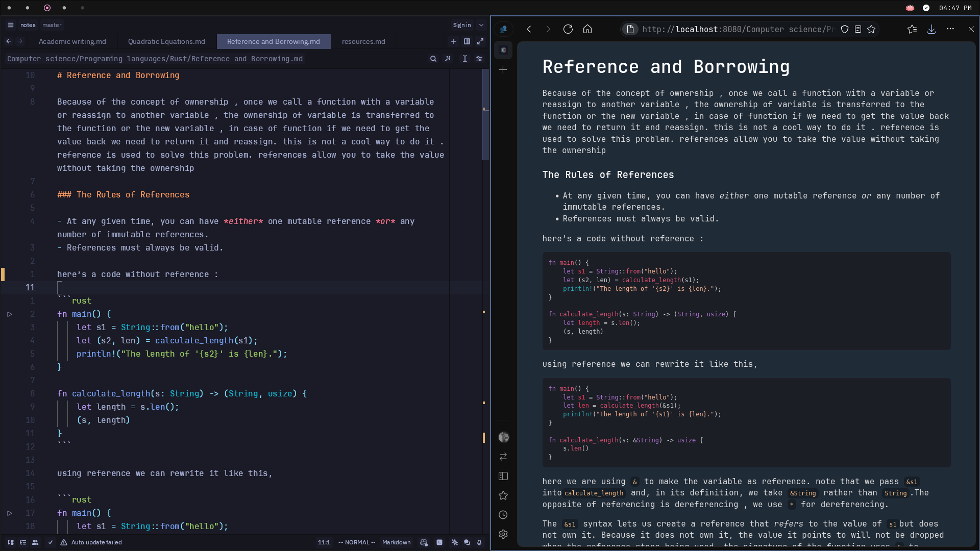Create a new tab with the plus icon
The image size is (980, 551).
point(453,41)
